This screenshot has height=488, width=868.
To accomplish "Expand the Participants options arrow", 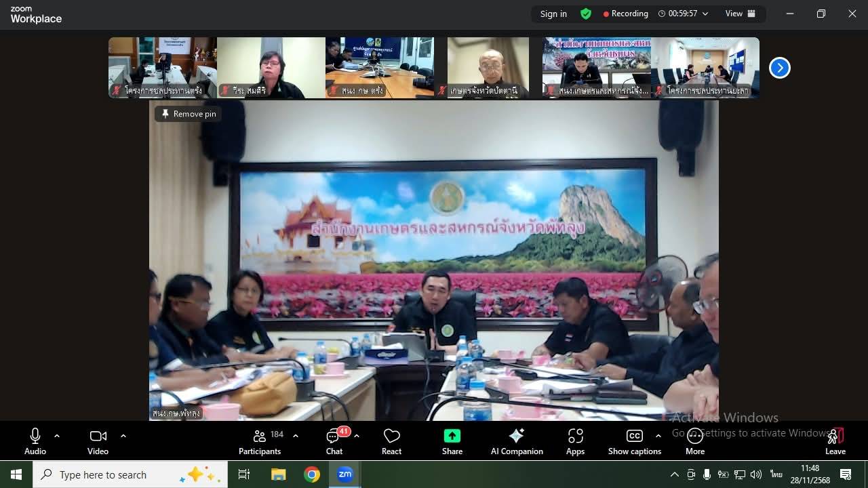I will click(x=296, y=436).
